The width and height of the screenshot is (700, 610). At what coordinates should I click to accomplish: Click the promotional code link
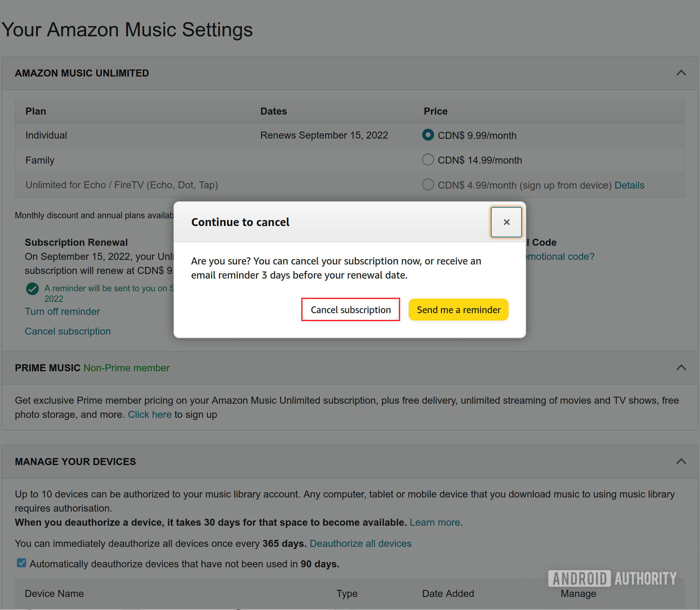click(x=560, y=257)
